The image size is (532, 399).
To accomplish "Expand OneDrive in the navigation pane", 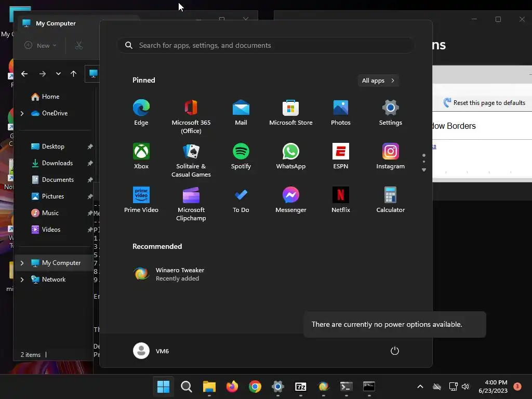I will (x=22, y=113).
